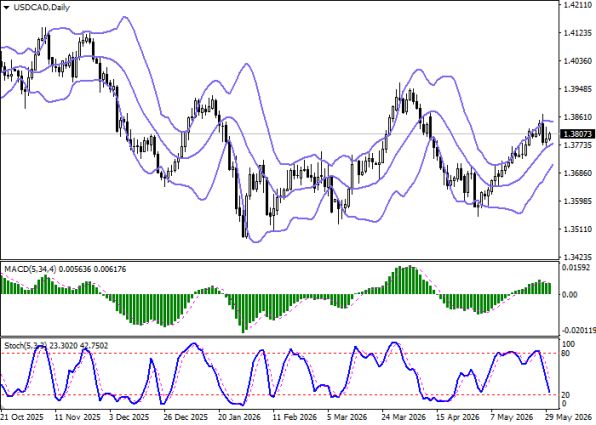Click price level 1.42110 on axis
Viewport: 596px width, 425px height.
point(577,5)
